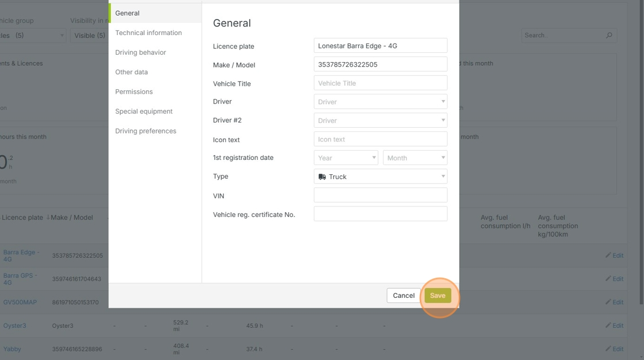This screenshot has height=360, width=644.
Task: Select the 861971050153170 cell
Action: coord(75,302)
